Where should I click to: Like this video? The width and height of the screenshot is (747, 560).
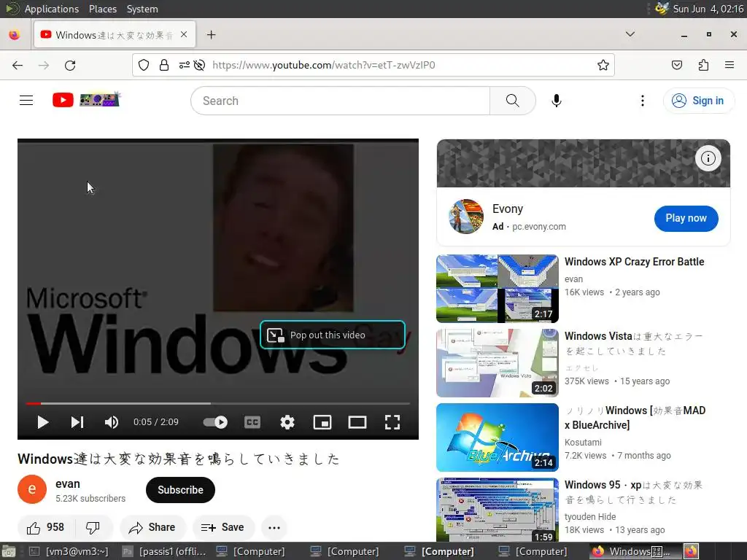[x=46, y=527]
